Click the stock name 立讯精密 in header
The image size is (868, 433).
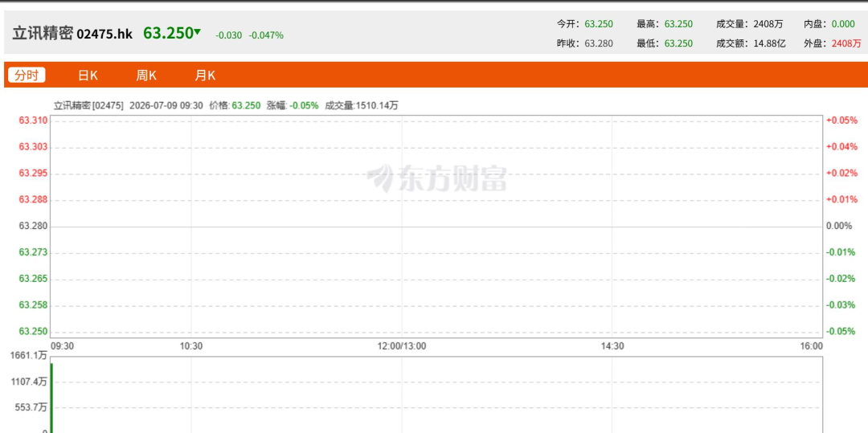click(x=43, y=33)
